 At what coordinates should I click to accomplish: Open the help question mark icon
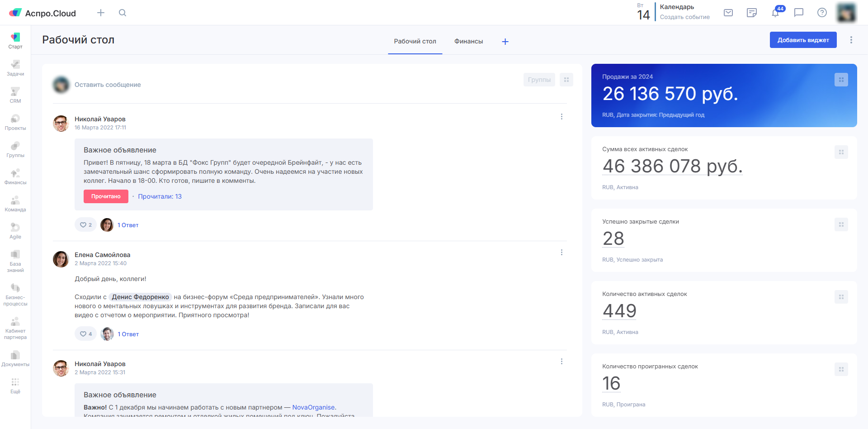[822, 13]
